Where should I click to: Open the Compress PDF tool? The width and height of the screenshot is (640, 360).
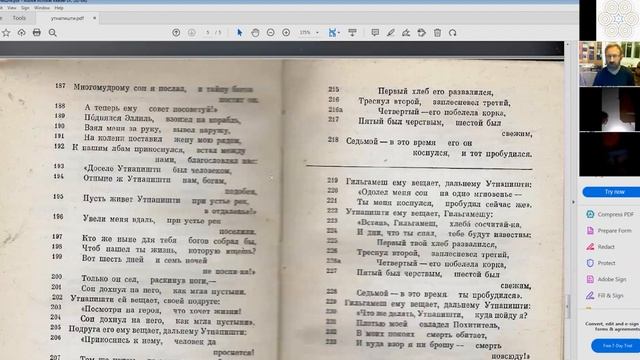(610, 214)
